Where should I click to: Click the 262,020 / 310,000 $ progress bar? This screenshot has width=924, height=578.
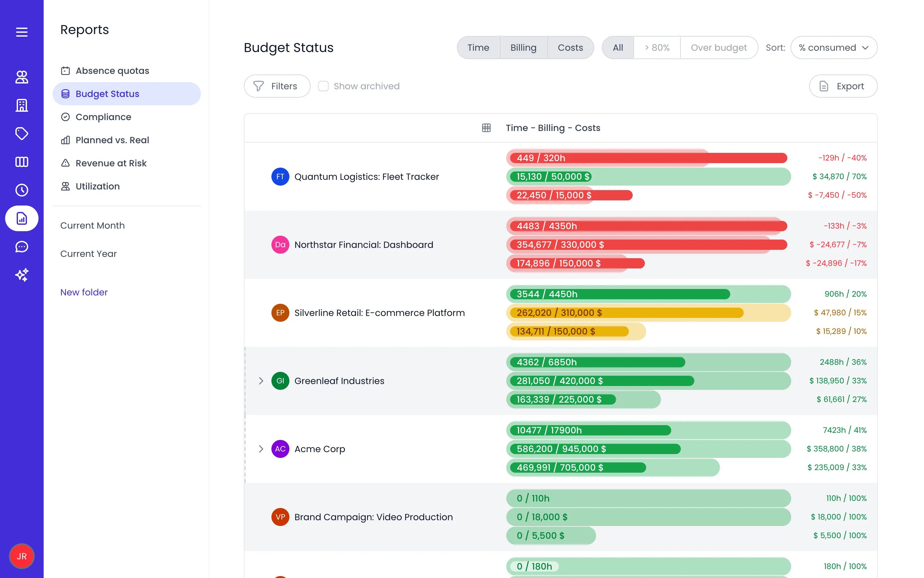click(648, 313)
